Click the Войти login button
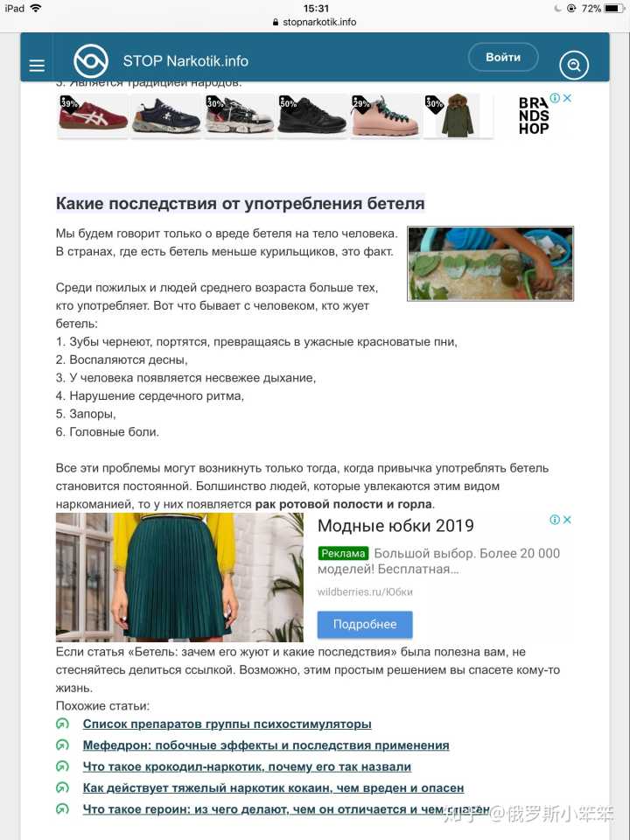Image resolution: width=630 pixels, height=840 pixels. (503, 58)
